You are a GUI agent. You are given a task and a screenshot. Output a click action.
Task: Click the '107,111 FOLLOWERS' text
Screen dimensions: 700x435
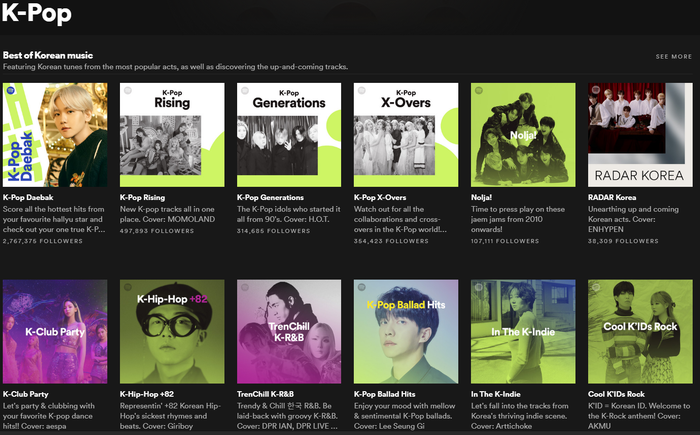tap(505, 241)
